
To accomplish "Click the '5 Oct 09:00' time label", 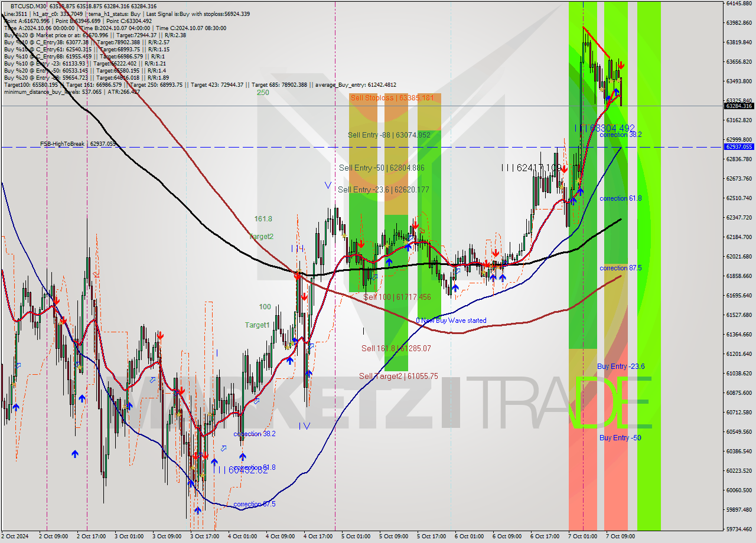I will click(x=393, y=537).
